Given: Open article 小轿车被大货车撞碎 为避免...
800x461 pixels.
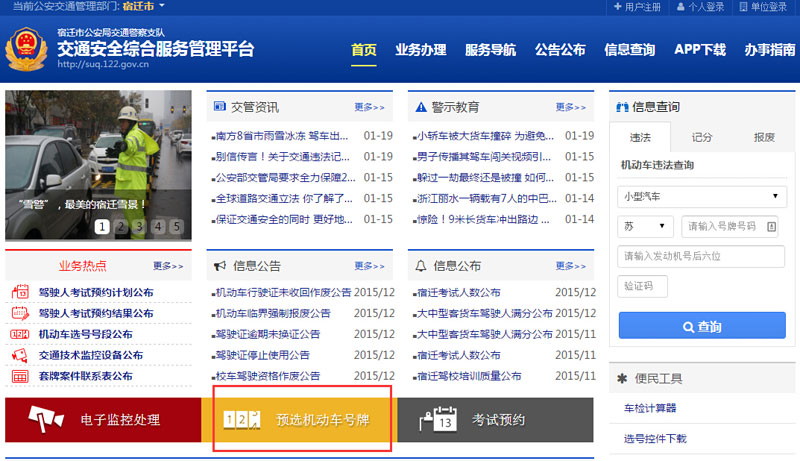Looking at the screenshot, I should [484, 136].
